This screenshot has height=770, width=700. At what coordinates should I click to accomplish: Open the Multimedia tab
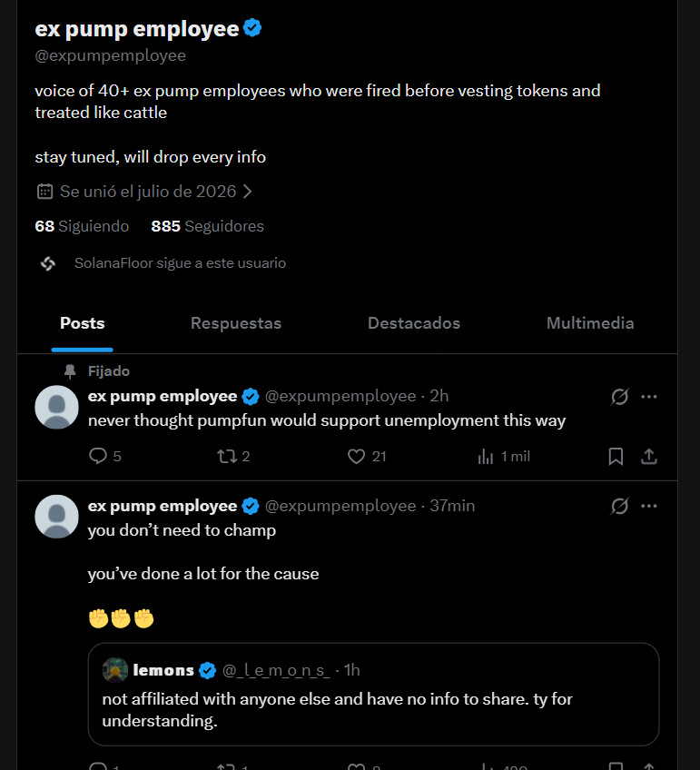pyautogui.click(x=590, y=323)
